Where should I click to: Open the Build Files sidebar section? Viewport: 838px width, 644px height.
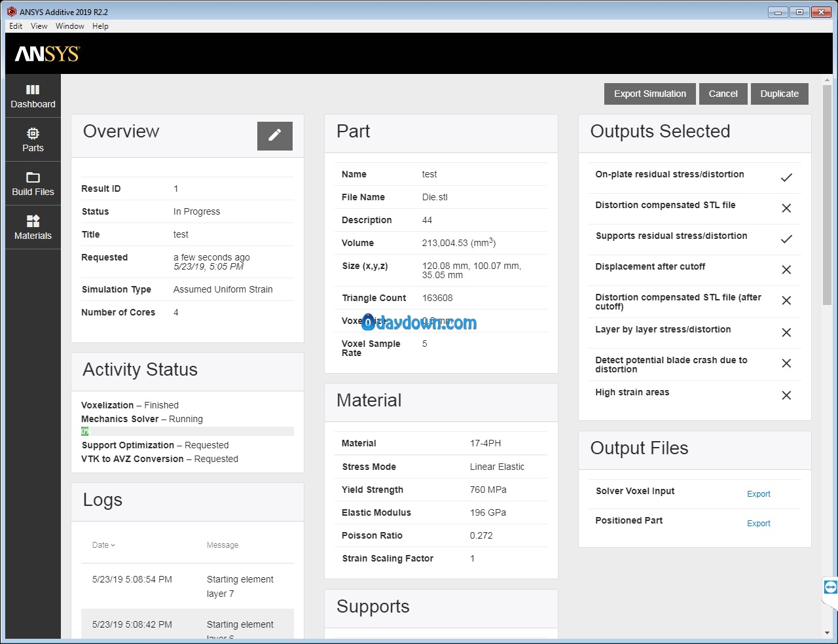tap(33, 184)
